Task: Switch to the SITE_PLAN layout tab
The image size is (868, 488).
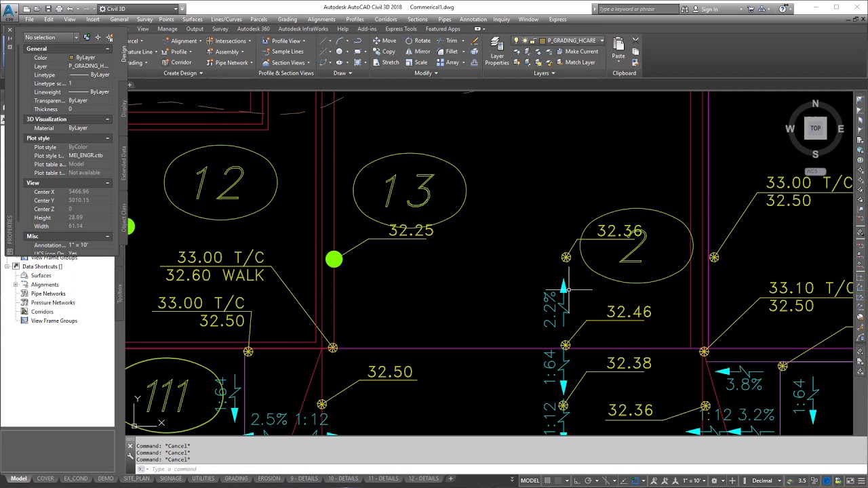Action: coord(136,479)
